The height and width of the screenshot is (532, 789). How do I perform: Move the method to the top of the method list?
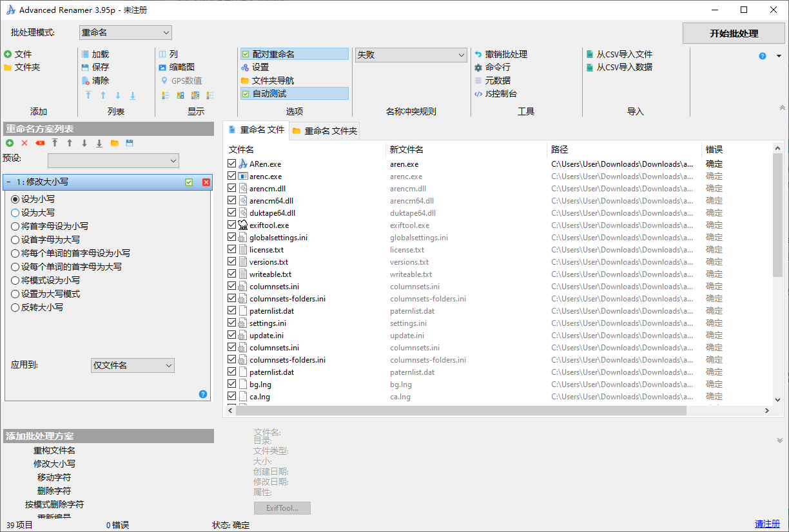(x=55, y=143)
